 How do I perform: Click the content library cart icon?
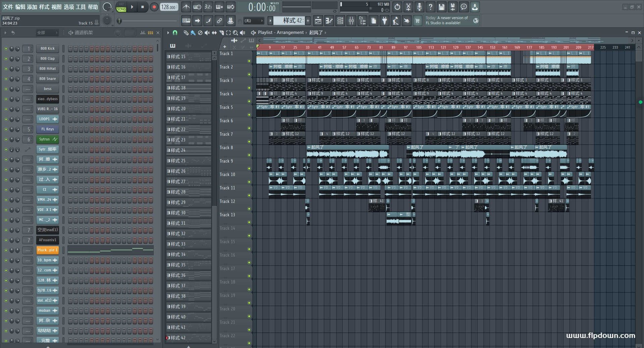tap(417, 21)
